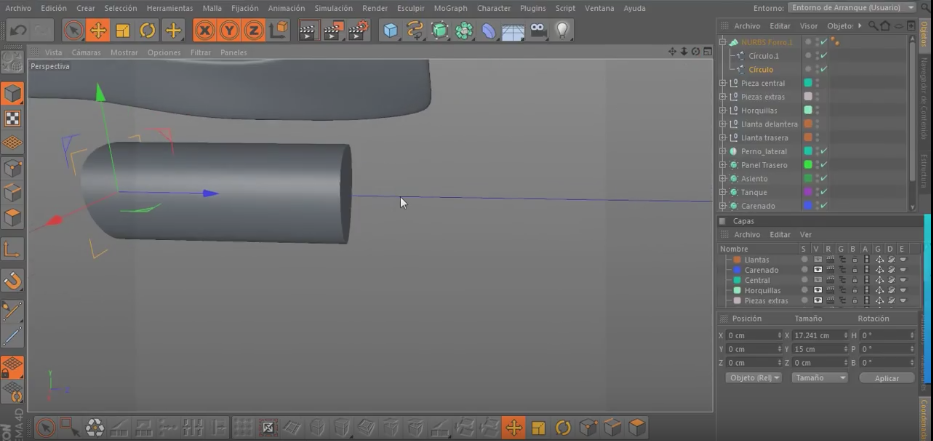Add a Light bulb object
933x441 pixels.
pyautogui.click(x=562, y=30)
